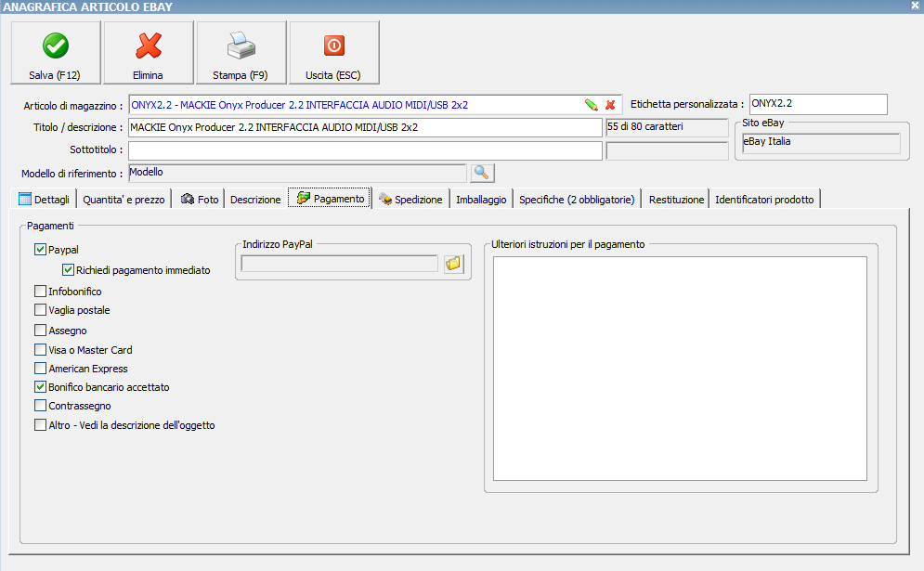The height and width of the screenshot is (571, 924).
Task: Click the Uscita (ESC) power button
Action: point(334,53)
